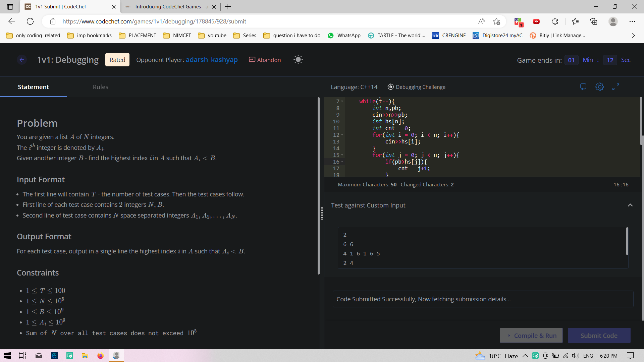This screenshot has height=362, width=644.
Task: Click the chat icon next to settings gear
Action: point(583,87)
